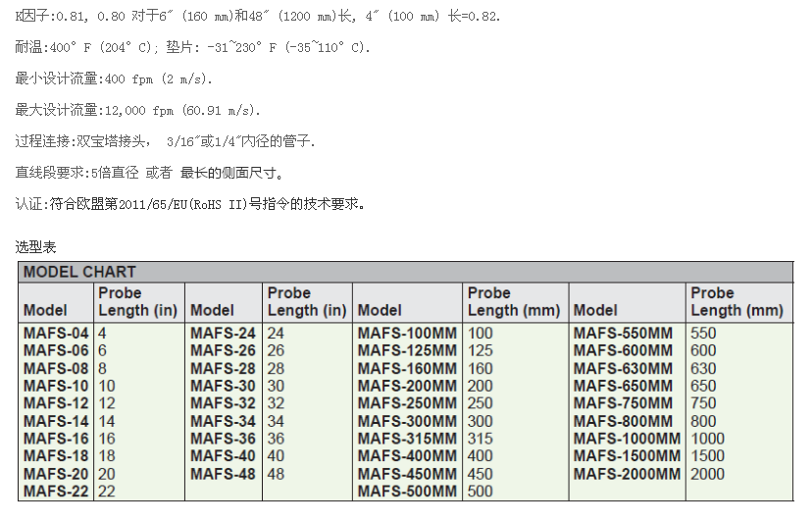Click model cell MAFS-30

point(223,387)
